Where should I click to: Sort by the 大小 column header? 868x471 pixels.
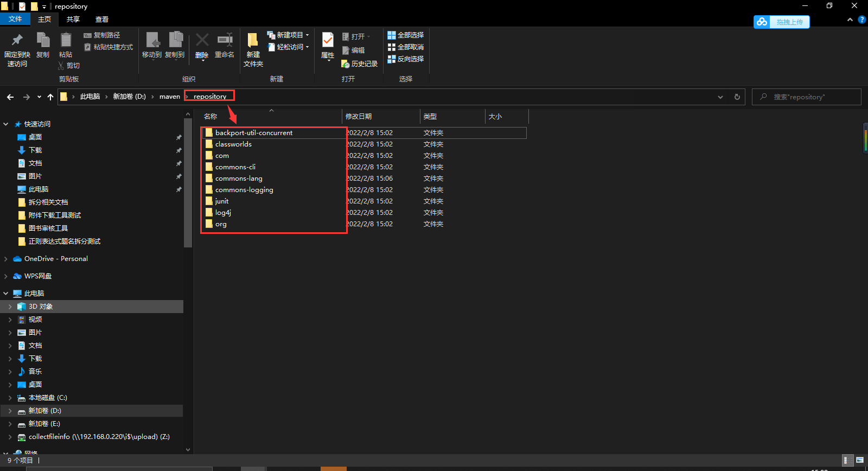(x=507, y=117)
